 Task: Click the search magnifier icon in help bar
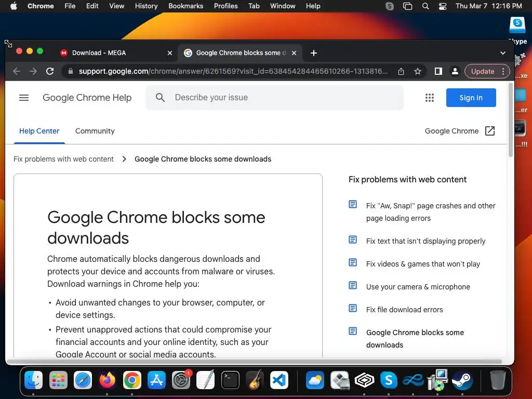pos(160,98)
